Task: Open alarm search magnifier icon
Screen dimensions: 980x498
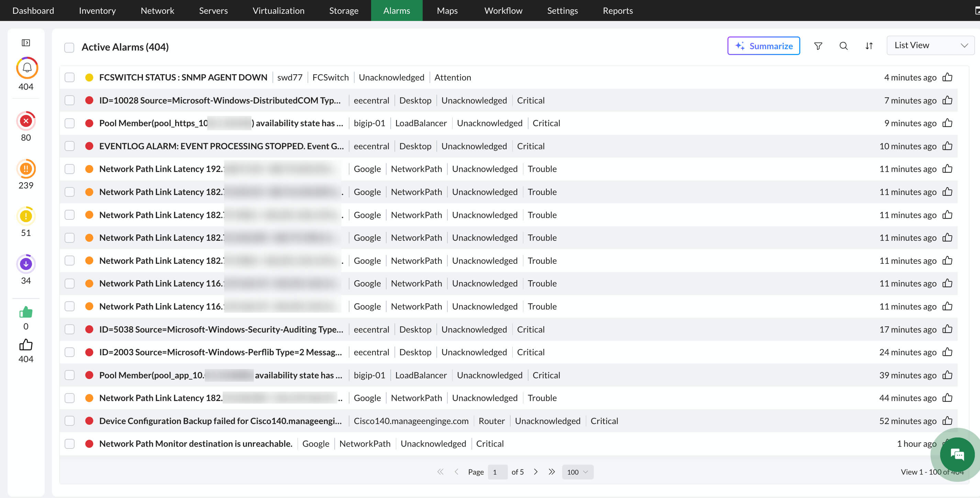Action: (x=844, y=46)
